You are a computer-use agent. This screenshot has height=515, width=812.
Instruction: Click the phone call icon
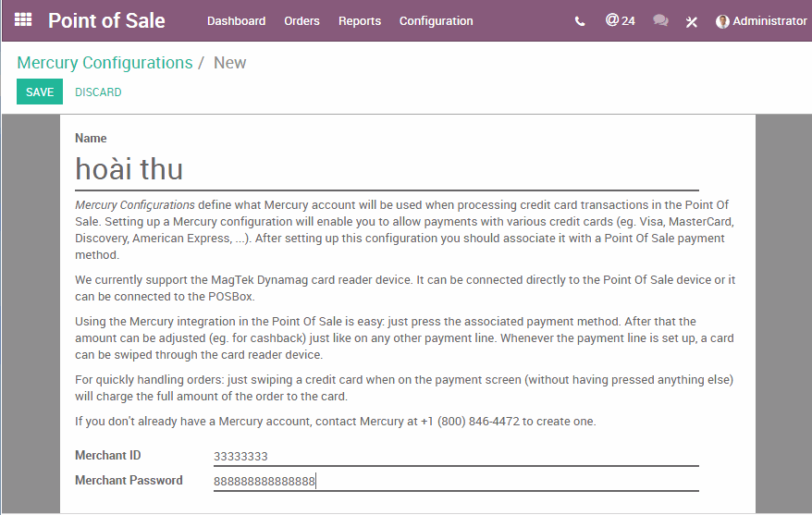click(x=580, y=21)
